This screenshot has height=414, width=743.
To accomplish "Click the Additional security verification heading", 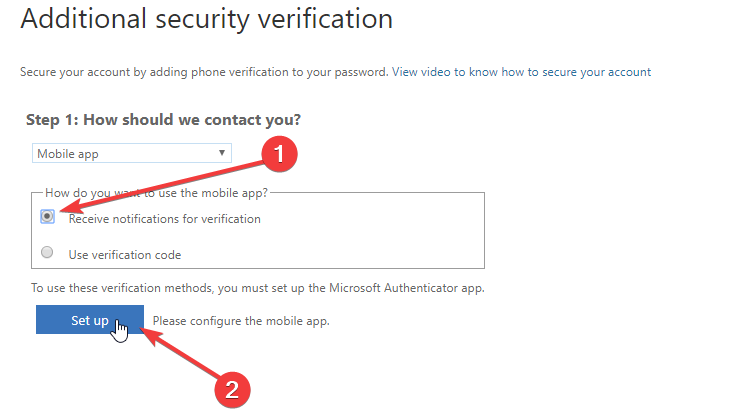I will [x=207, y=19].
